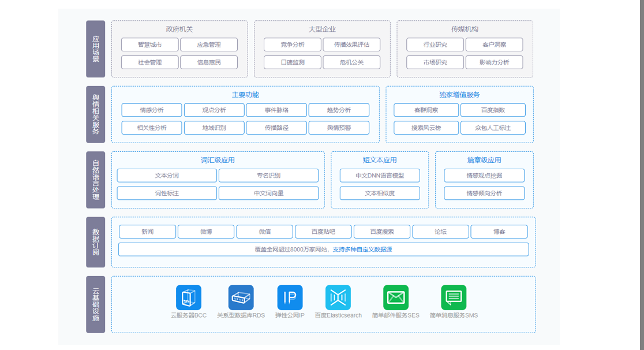Click the 客群洞察 service box
The image size is (644, 350).
click(x=426, y=110)
